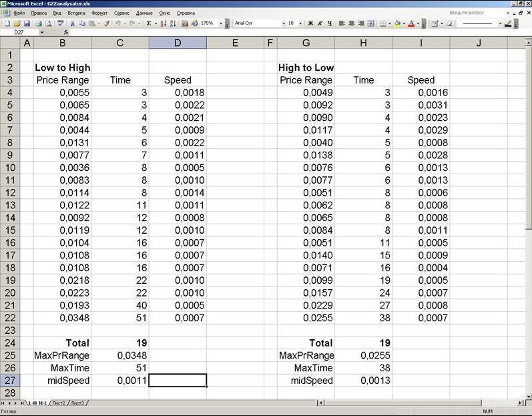
Task: Select column D header
Action: pos(177,43)
